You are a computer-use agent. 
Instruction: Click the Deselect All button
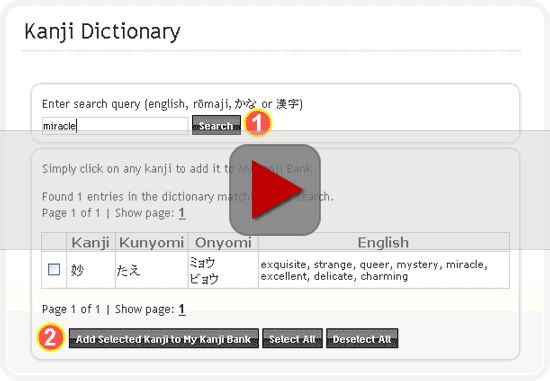pos(362,339)
